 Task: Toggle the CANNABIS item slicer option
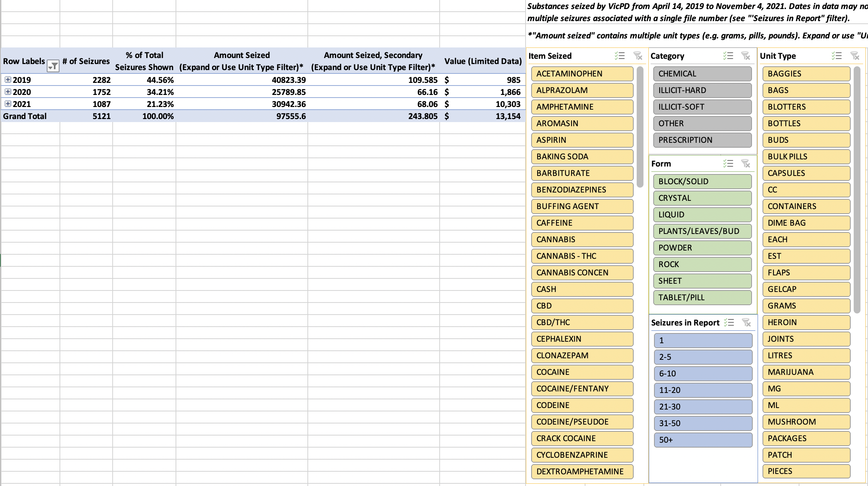(582, 240)
